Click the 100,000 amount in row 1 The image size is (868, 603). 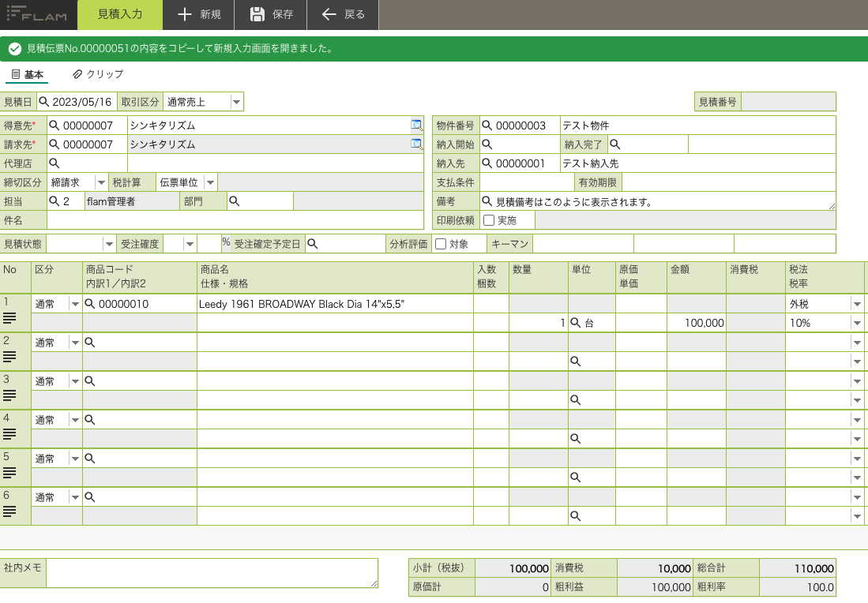(x=697, y=323)
